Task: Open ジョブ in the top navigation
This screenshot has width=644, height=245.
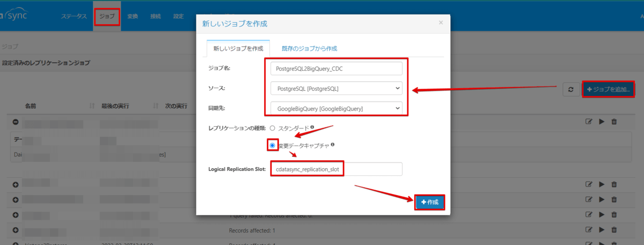Action: 107,16
